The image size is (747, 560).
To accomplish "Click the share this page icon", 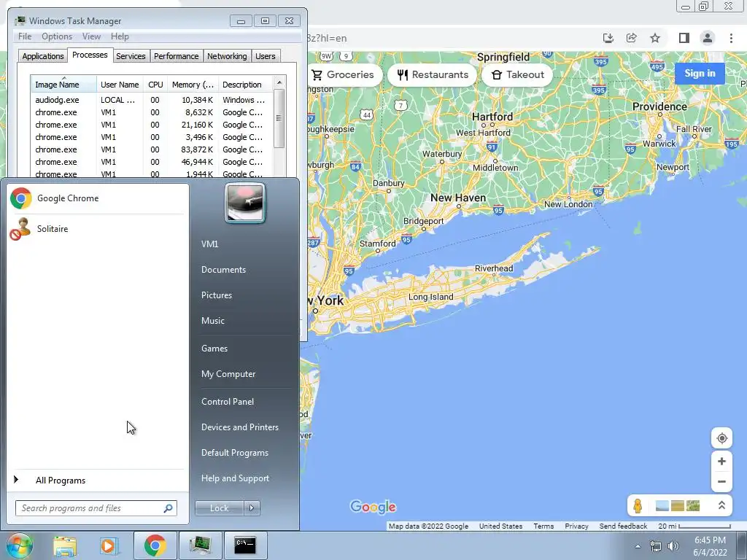I will pos(632,38).
